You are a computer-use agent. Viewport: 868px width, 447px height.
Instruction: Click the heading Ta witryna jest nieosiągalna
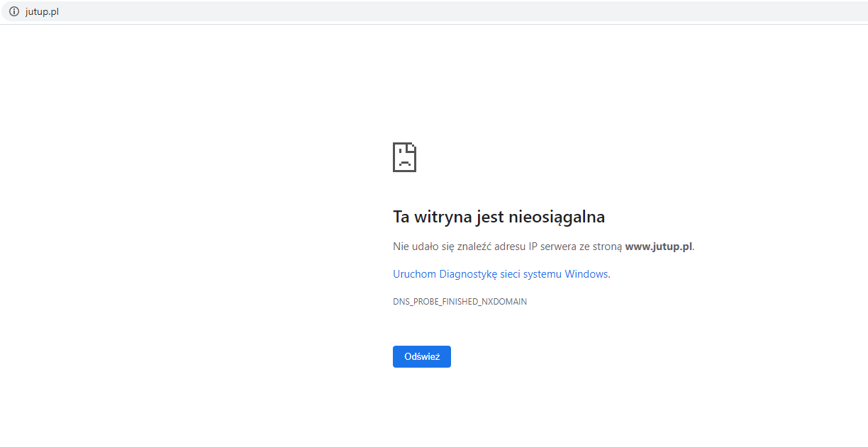(x=499, y=217)
